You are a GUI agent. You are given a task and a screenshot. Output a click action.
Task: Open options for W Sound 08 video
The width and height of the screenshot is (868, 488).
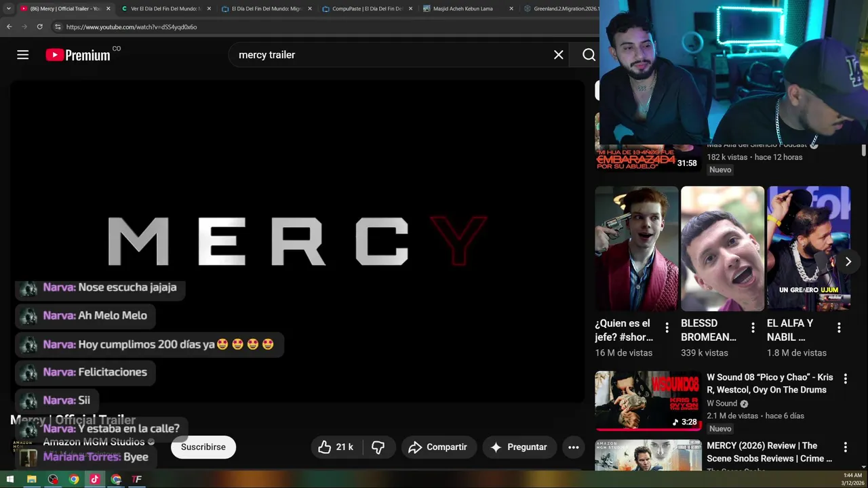click(846, 378)
